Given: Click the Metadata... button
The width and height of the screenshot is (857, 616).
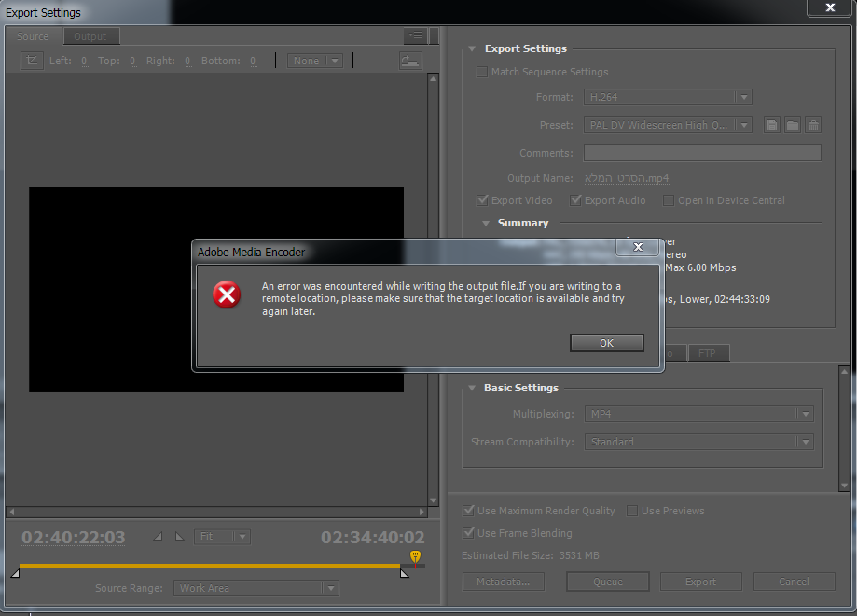Looking at the screenshot, I should coord(504,582).
